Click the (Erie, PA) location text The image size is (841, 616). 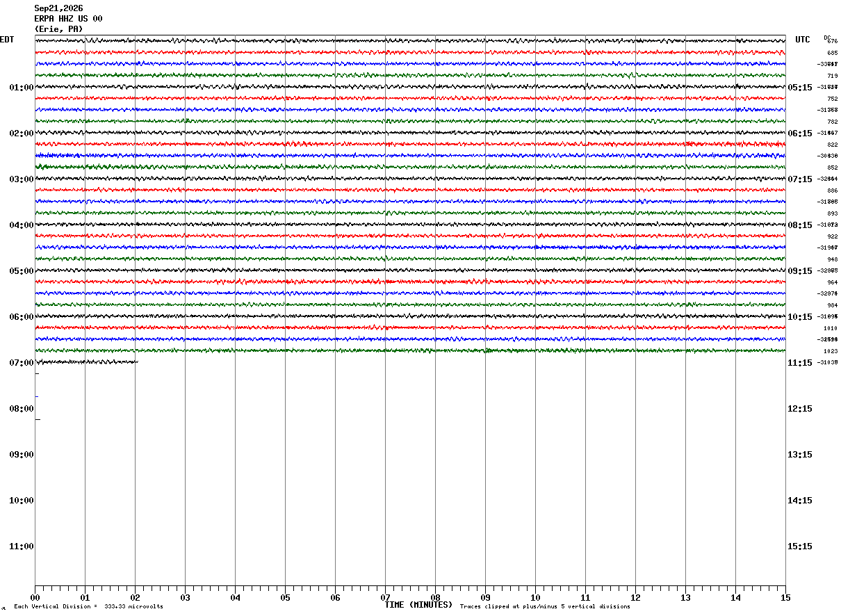point(58,29)
